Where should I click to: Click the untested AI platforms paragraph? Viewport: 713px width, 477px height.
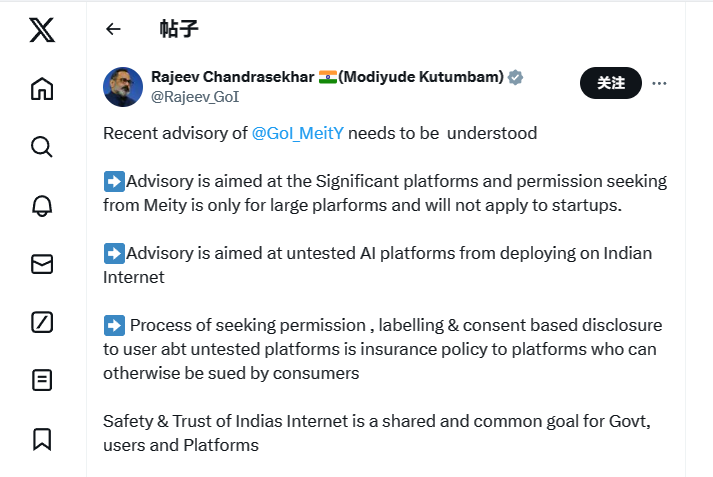tap(377, 265)
